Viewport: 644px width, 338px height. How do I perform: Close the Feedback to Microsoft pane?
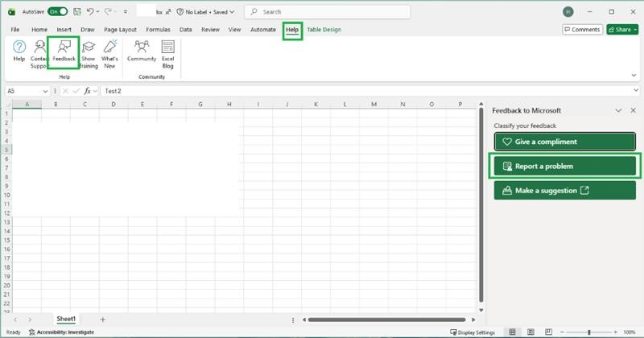point(633,110)
